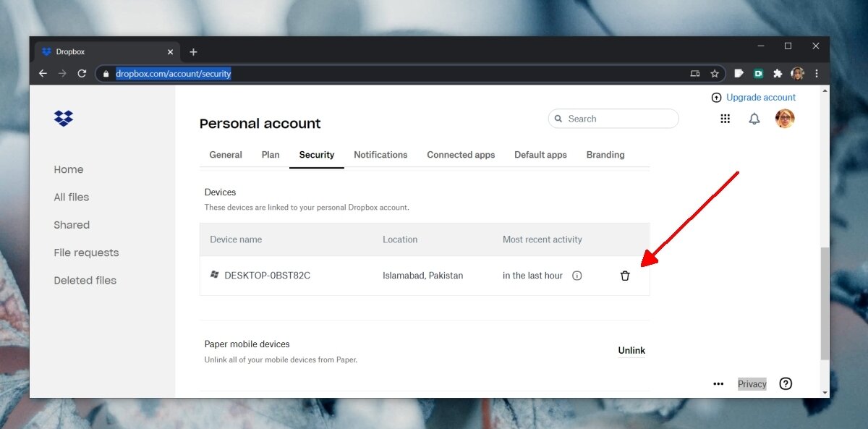Open Chrome's three-dot menu
This screenshot has height=429, width=868.
816,73
